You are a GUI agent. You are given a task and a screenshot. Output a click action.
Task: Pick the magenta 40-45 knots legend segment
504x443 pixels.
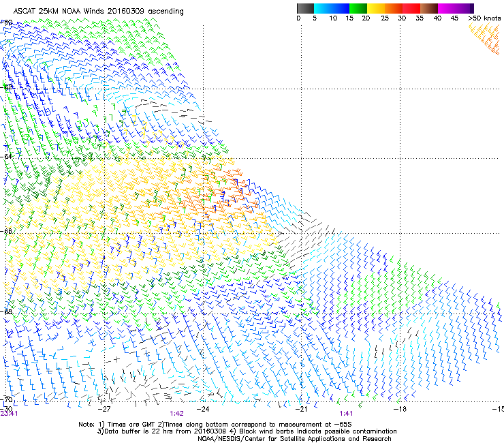[447, 8]
